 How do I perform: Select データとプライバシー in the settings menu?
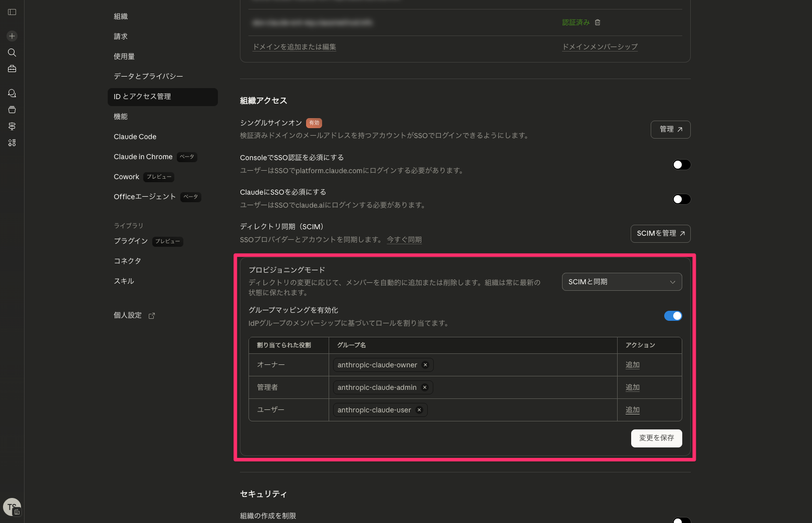[148, 76]
